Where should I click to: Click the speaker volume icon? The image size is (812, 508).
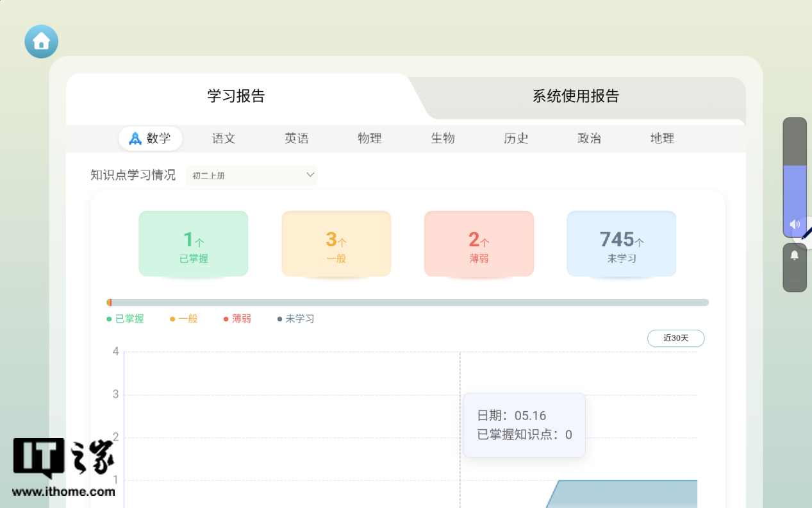click(x=795, y=224)
